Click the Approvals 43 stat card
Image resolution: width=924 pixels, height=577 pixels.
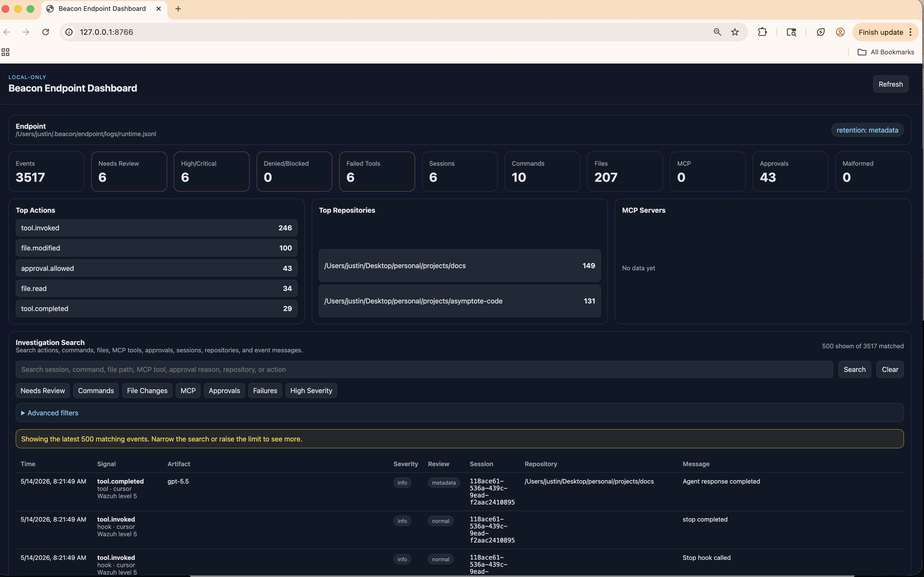point(790,172)
